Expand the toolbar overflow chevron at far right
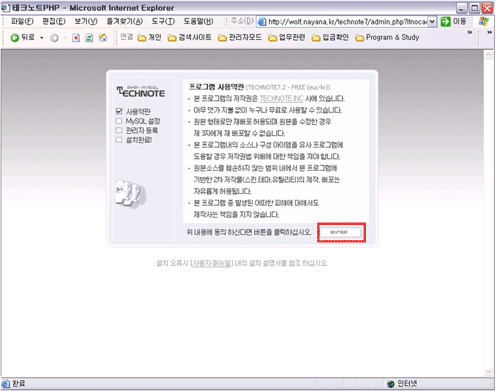500x391 pixels. pyautogui.click(x=489, y=33)
